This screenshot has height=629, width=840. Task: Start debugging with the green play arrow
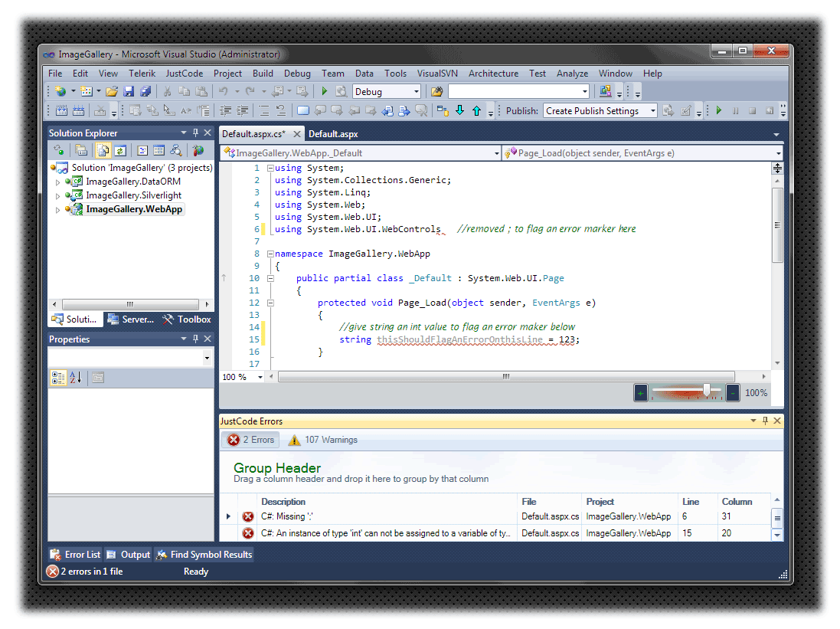tap(325, 91)
